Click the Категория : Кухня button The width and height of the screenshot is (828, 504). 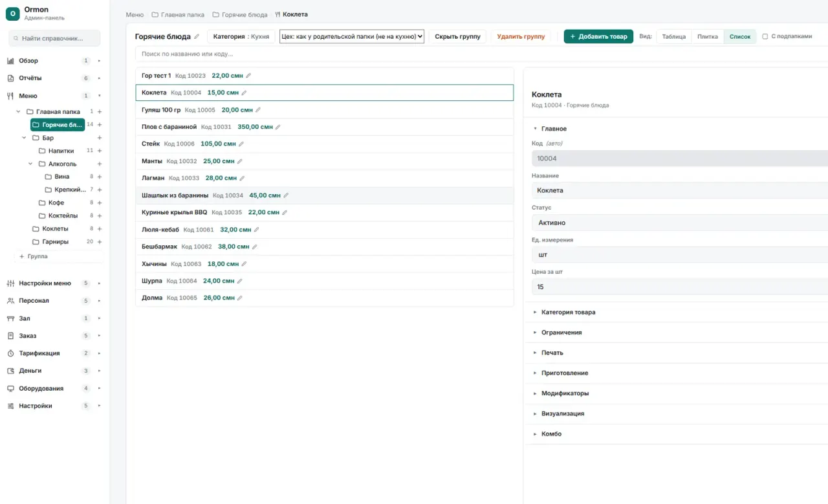[x=241, y=37]
